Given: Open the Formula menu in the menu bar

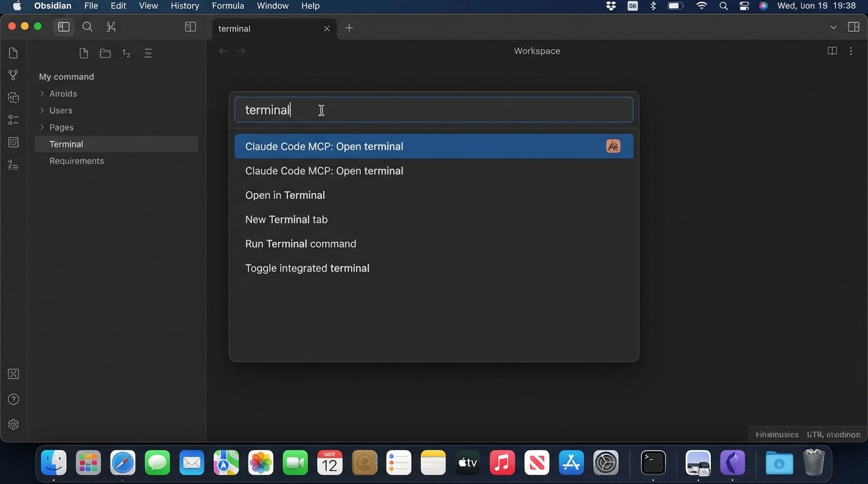Looking at the screenshot, I should coord(227,5).
